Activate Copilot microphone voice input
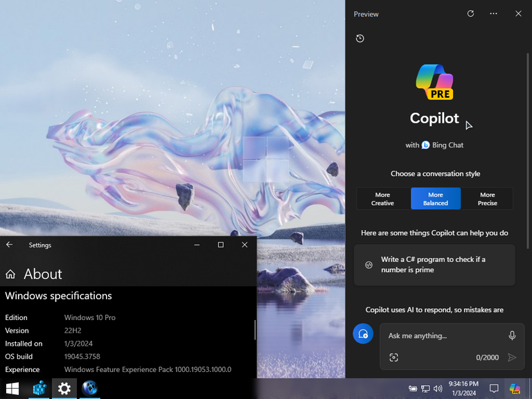The height and width of the screenshot is (399, 532). tap(512, 335)
